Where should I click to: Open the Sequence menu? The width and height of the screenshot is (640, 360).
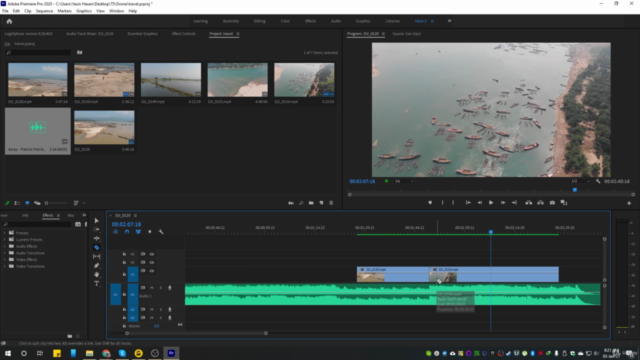tap(44, 11)
